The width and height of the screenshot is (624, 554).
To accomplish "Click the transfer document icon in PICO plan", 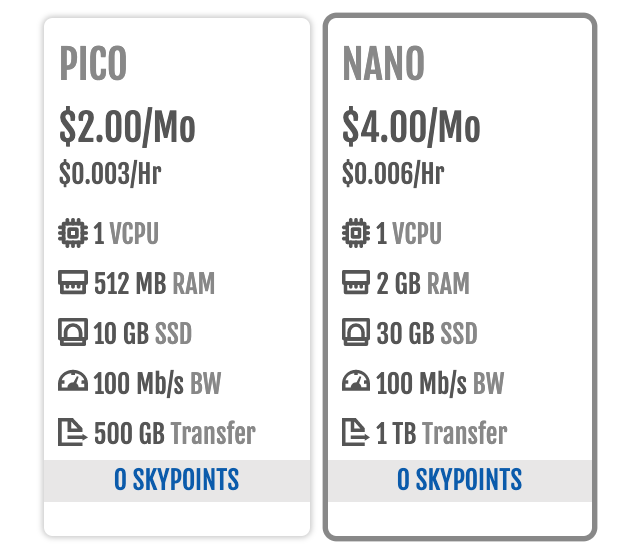I will [x=73, y=432].
